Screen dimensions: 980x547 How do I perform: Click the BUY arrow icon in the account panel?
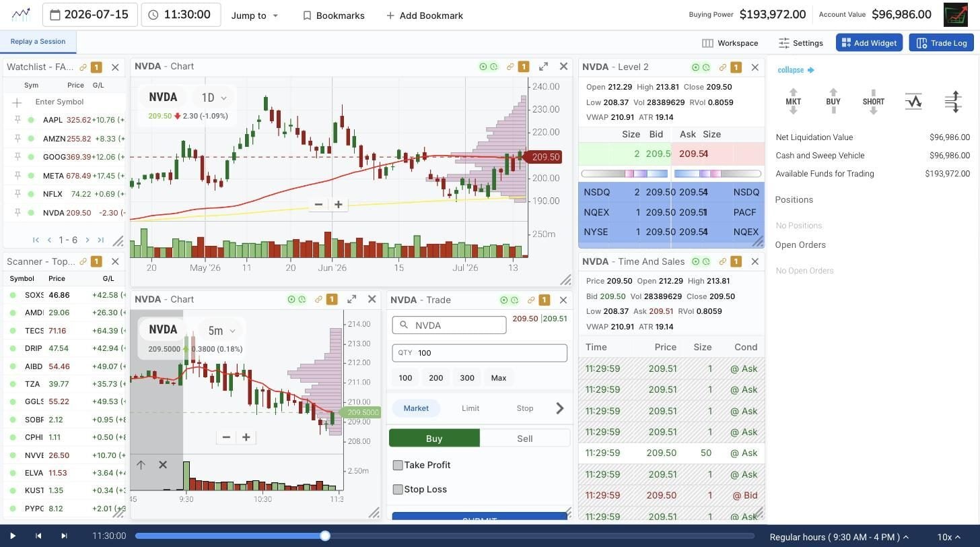[x=833, y=102]
